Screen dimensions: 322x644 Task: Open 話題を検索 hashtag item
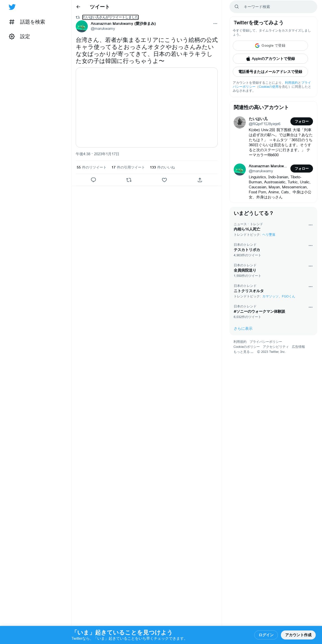pos(27,22)
